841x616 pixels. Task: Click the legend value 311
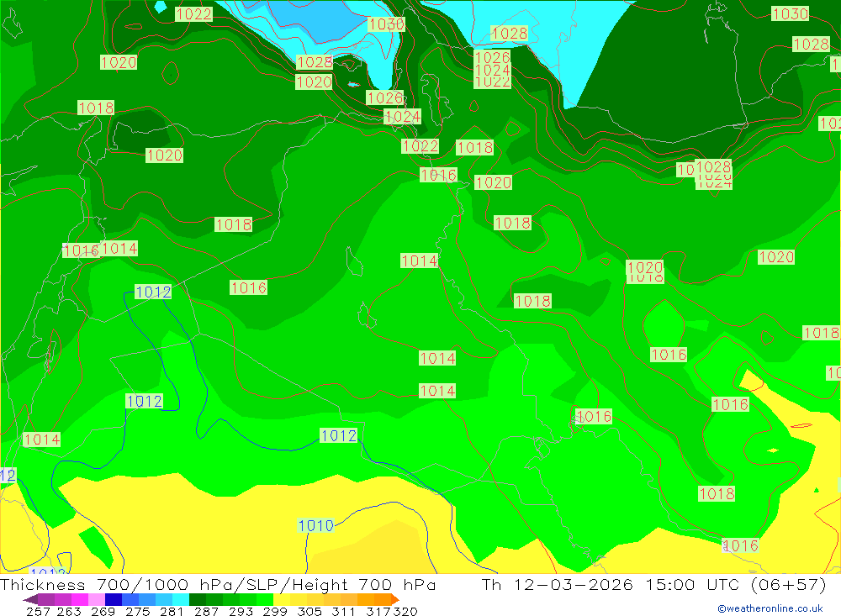point(343,611)
